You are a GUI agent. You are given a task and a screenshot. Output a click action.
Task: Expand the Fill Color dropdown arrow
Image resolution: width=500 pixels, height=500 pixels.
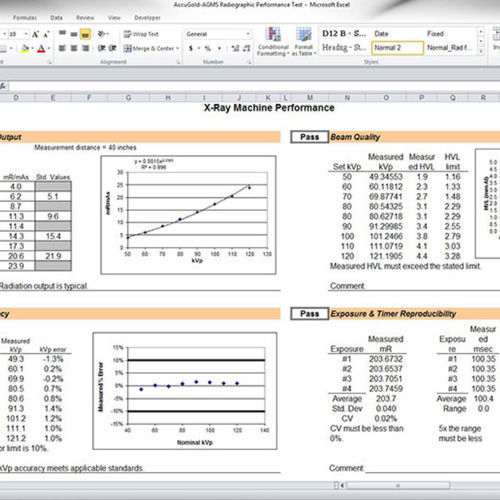coord(32,49)
